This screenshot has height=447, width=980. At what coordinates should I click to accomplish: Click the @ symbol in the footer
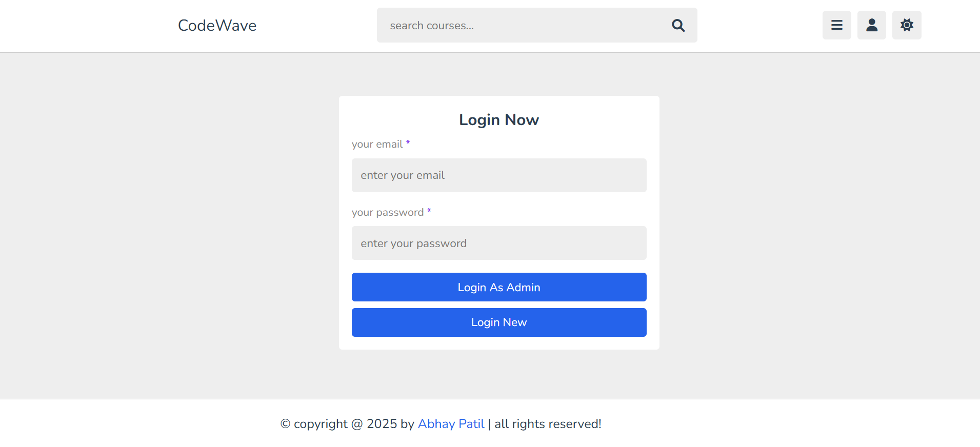(357, 424)
